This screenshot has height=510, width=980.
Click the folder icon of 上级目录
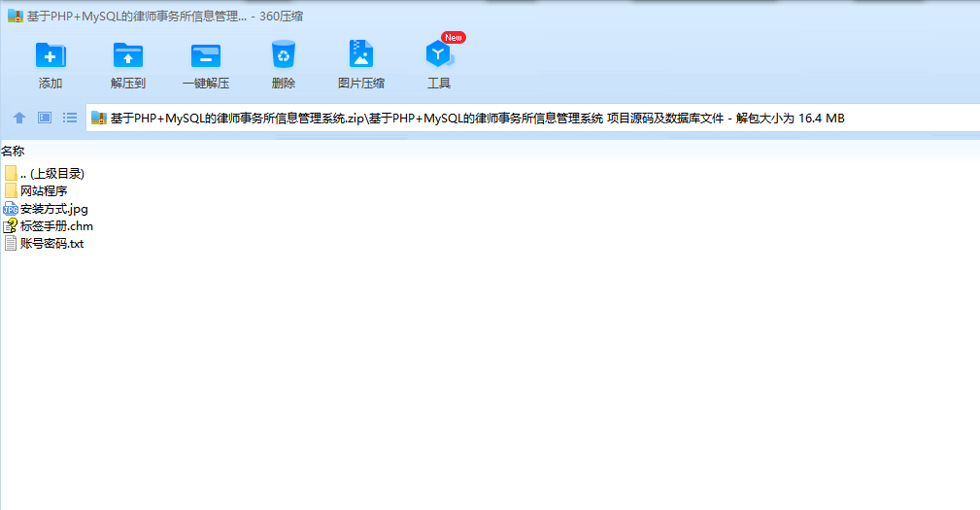click(x=11, y=173)
